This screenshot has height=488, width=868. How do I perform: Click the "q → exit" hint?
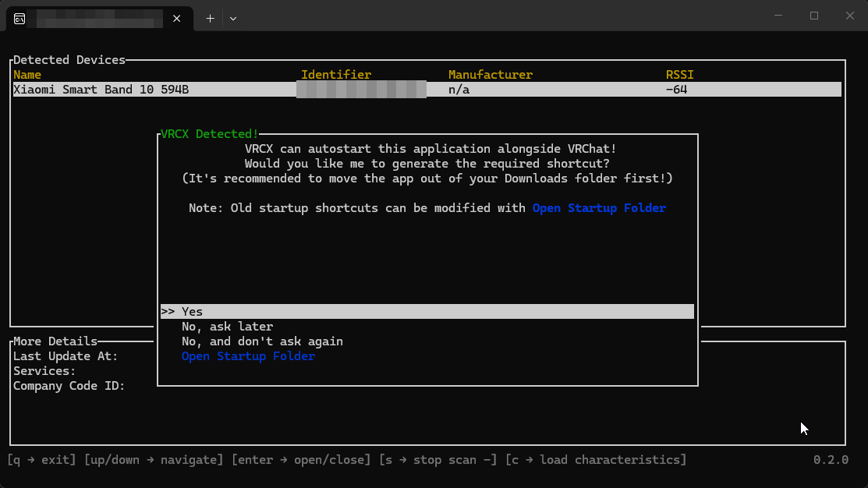41,460
